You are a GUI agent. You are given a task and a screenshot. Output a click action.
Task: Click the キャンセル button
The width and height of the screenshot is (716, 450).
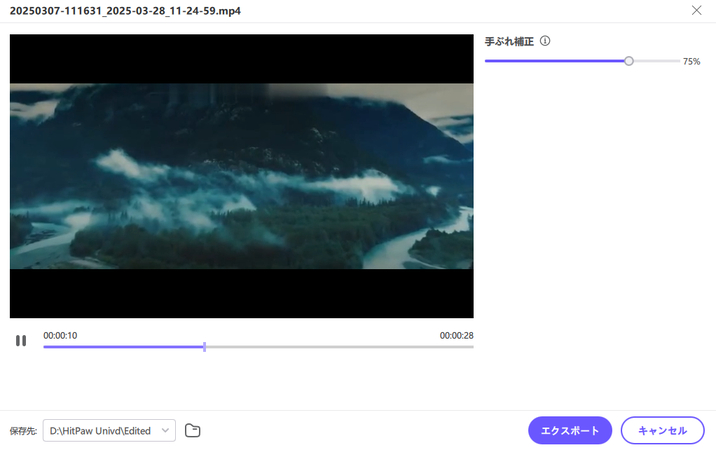663,430
